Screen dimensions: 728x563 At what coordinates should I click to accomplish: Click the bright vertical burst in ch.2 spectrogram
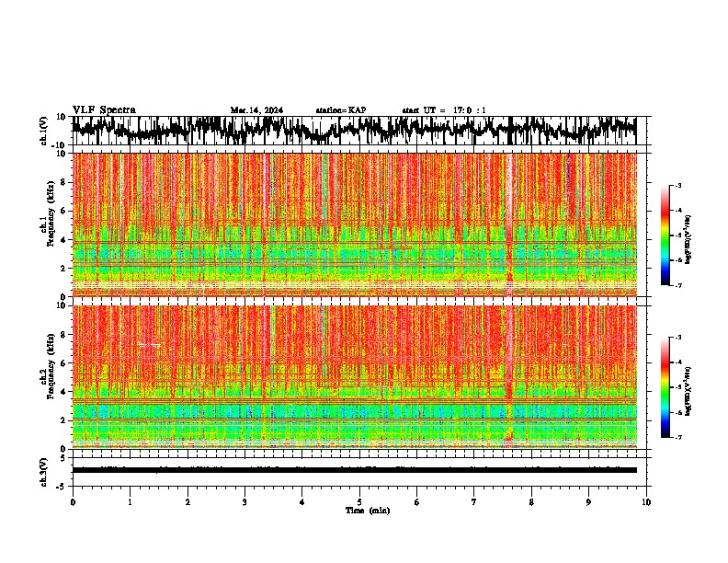click(509, 377)
